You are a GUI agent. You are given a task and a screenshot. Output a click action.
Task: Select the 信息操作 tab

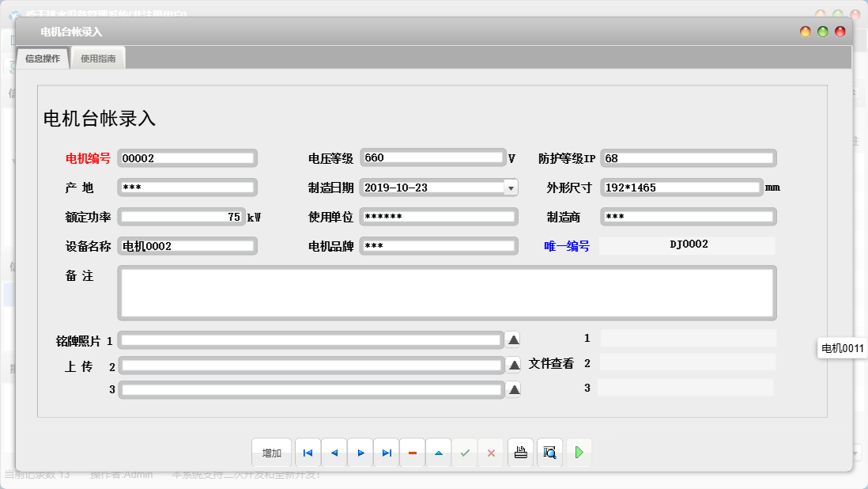point(43,59)
